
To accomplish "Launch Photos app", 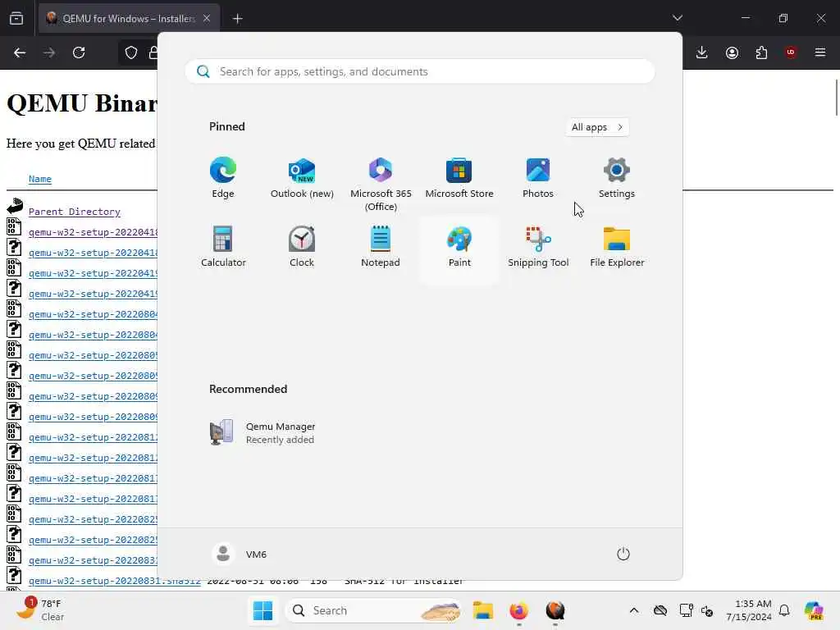I will click(538, 178).
